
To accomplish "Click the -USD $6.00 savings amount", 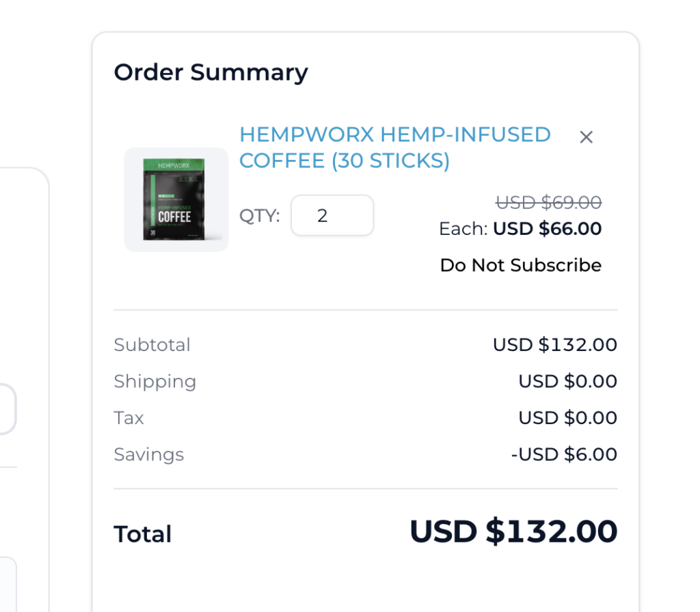I will [x=564, y=454].
